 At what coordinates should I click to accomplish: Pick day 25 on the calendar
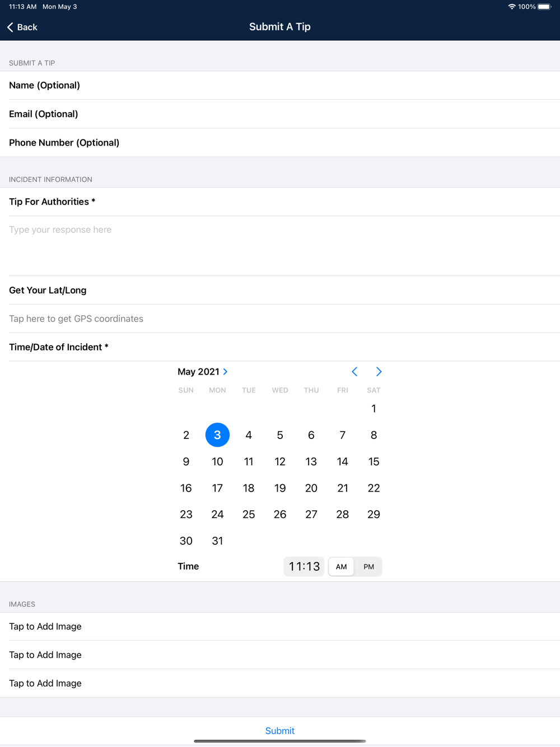pyautogui.click(x=249, y=515)
